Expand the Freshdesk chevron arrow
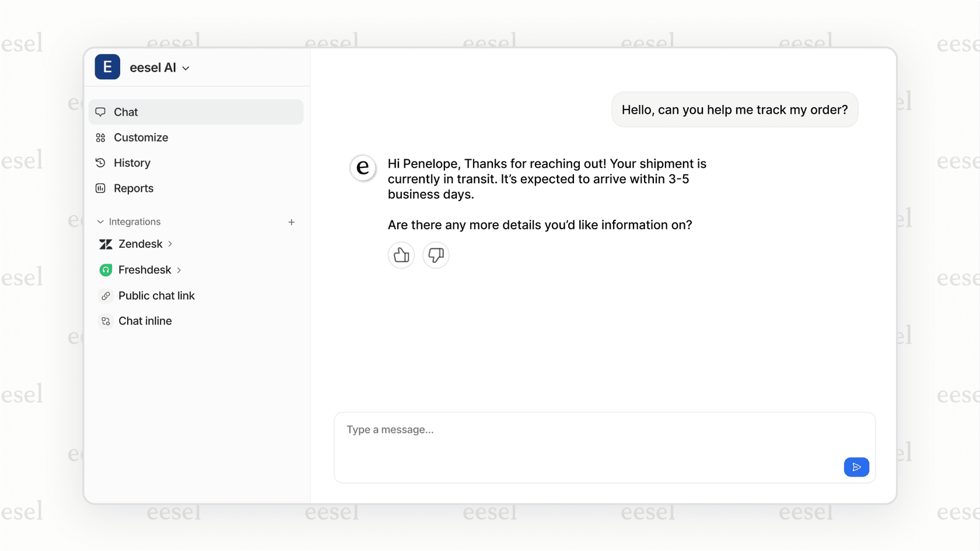Screen dimensions: 980x551 (178, 270)
